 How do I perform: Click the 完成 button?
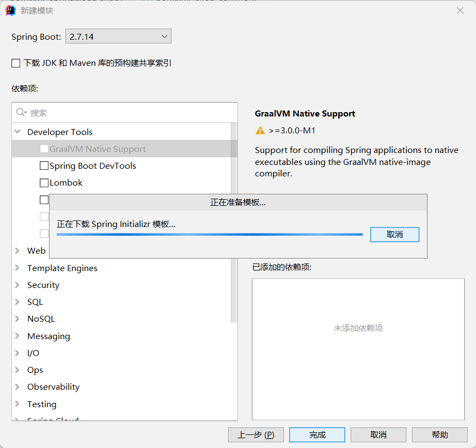tap(317, 435)
